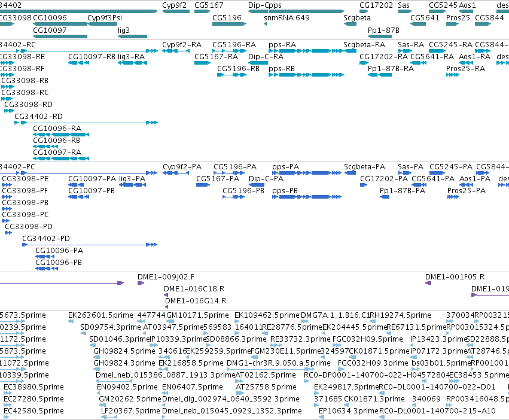Click the Cyp9f2 gene label
Screen dimensions: 509x420
pyautogui.click(x=174, y=5)
